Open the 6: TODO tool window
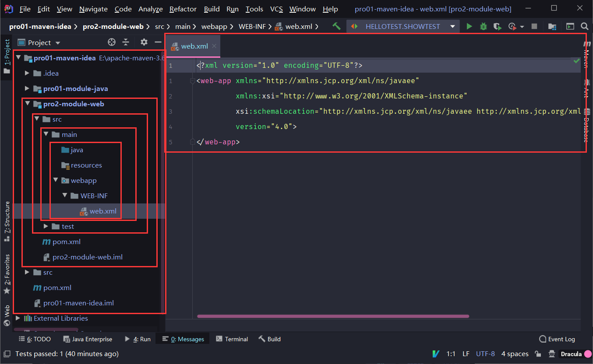 pyautogui.click(x=35, y=339)
